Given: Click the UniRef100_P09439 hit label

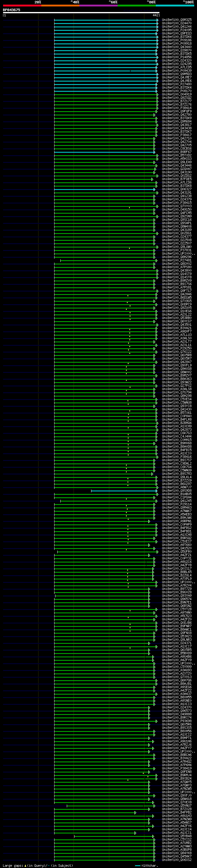Looking at the screenshot, I should pyautogui.click(x=177, y=71).
